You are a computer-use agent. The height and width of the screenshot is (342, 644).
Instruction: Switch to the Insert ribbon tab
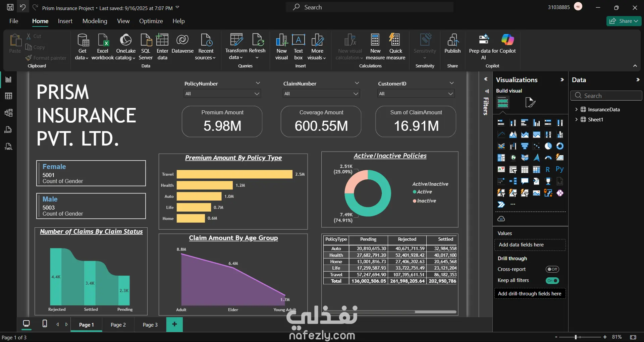point(65,21)
